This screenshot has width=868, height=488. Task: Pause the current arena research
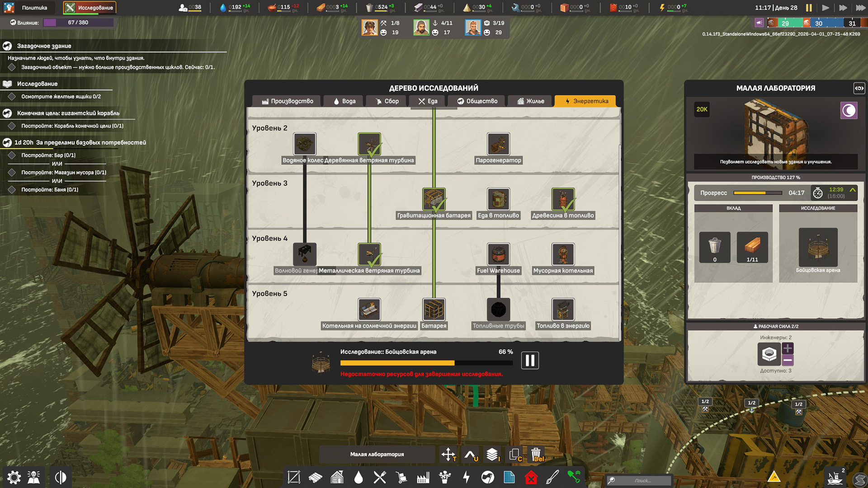[x=530, y=361]
